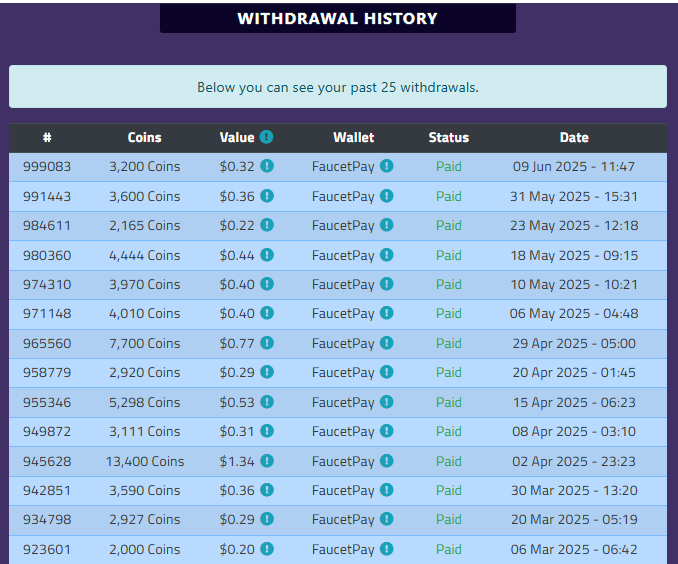Click FaucetPay info icon in row 958779

point(387,372)
